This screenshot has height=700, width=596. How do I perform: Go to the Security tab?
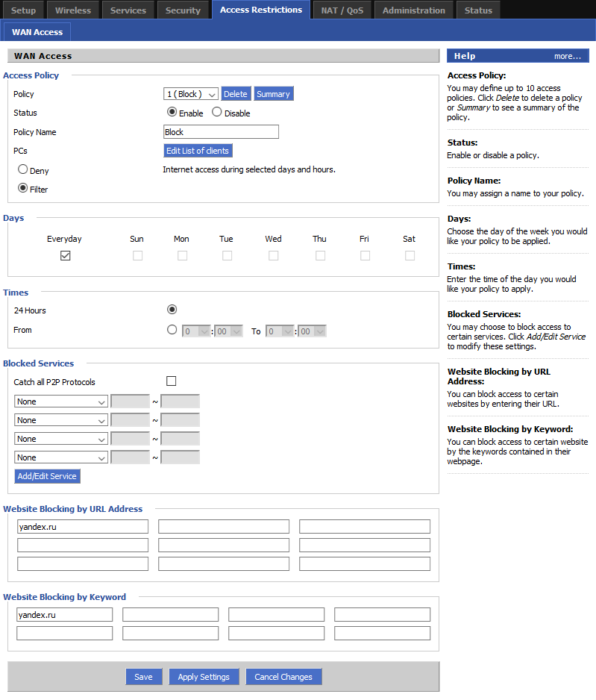coord(183,10)
